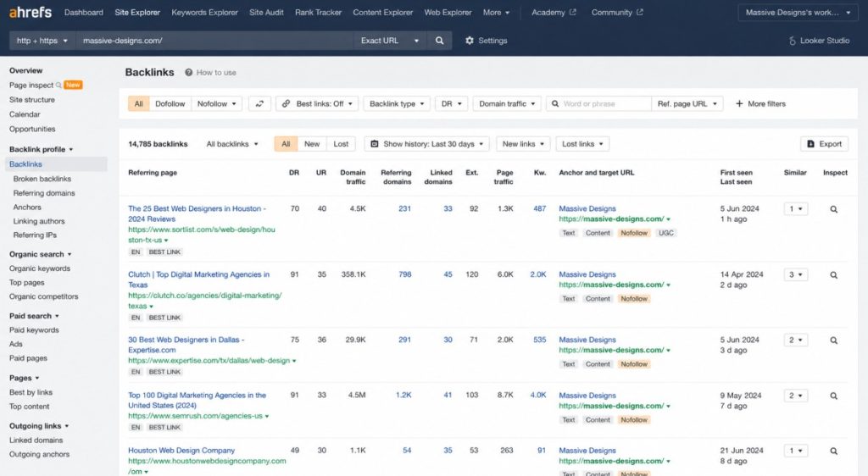Open Similar dropdown for sortlist.com row
868x476 pixels.
coord(795,209)
